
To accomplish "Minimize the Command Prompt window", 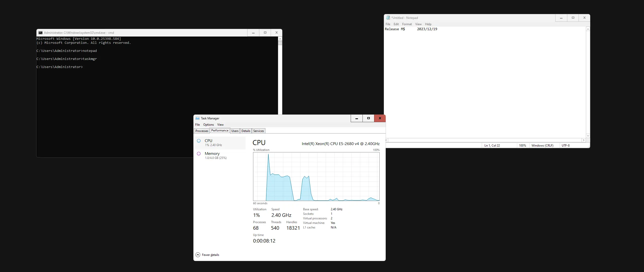I will coord(253,33).
